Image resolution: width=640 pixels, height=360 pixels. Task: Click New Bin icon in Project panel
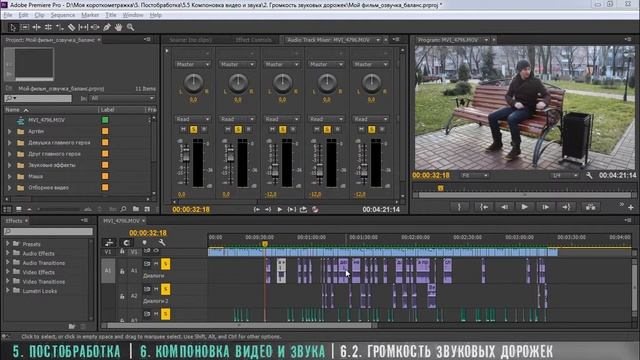coord(136,209)
